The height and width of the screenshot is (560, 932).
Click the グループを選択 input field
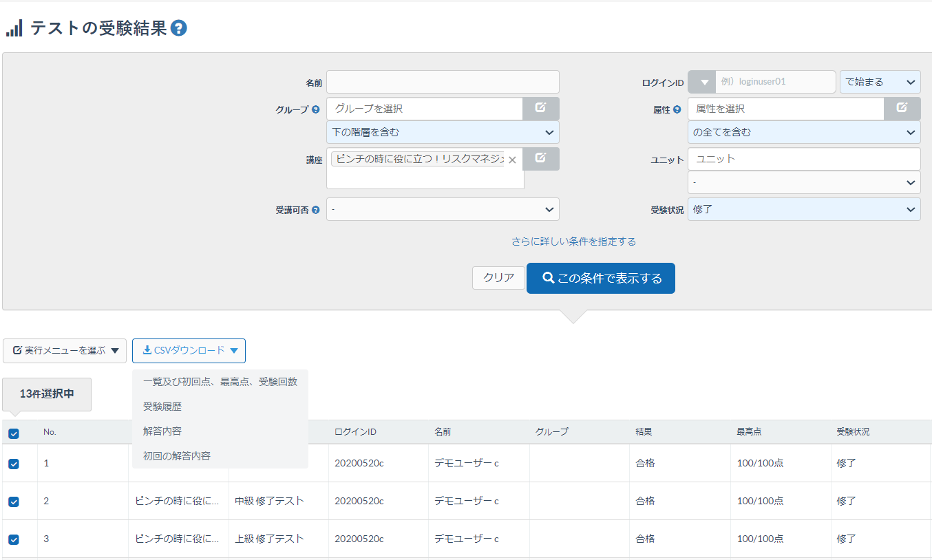click(425, 109)
